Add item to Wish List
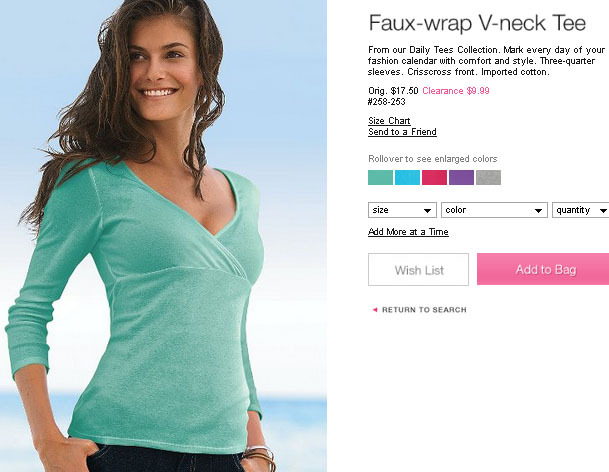Viewport: 609px width, 472px height. (418, 270)
